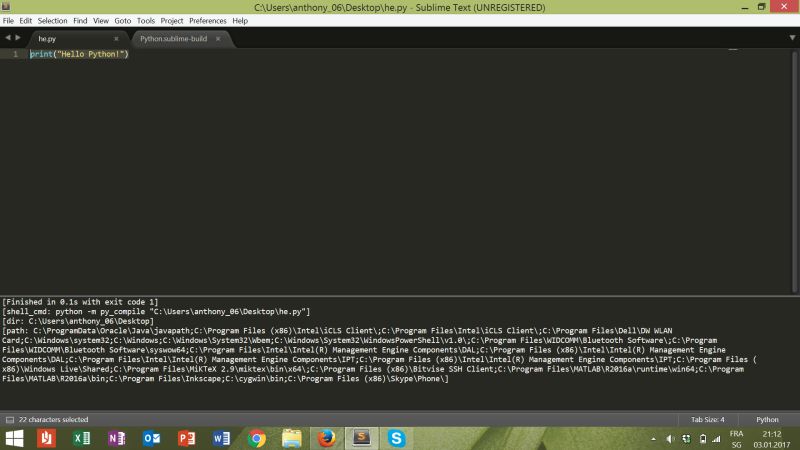Open the Edit menu

26,21
